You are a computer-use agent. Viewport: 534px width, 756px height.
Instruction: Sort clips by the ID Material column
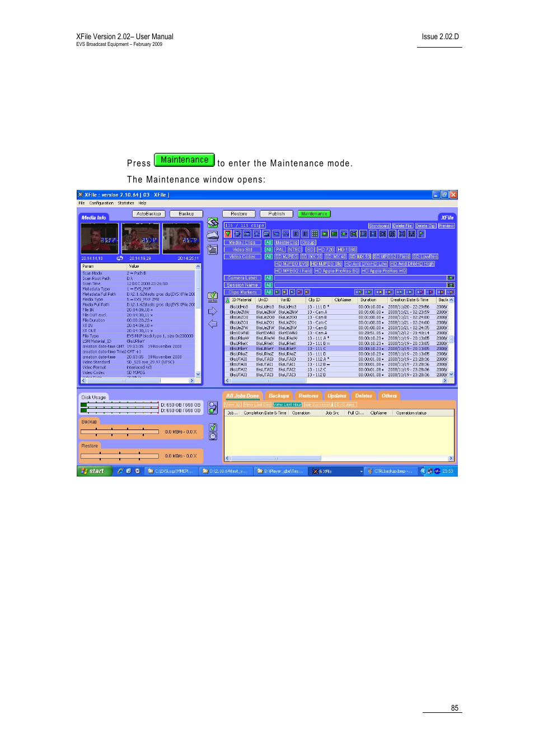[x=241, y=300]
